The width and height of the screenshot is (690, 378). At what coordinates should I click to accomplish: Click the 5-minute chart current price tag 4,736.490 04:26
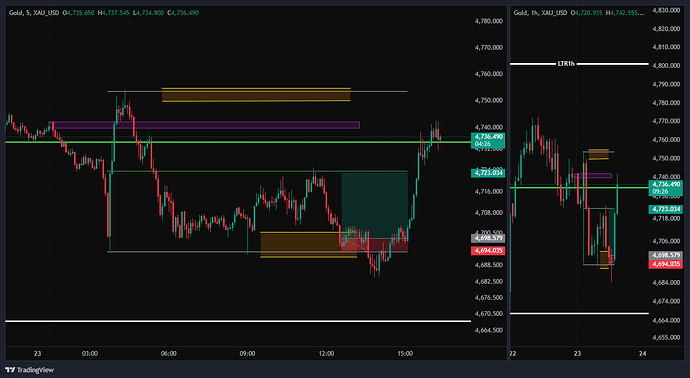[x=488, y=140]
